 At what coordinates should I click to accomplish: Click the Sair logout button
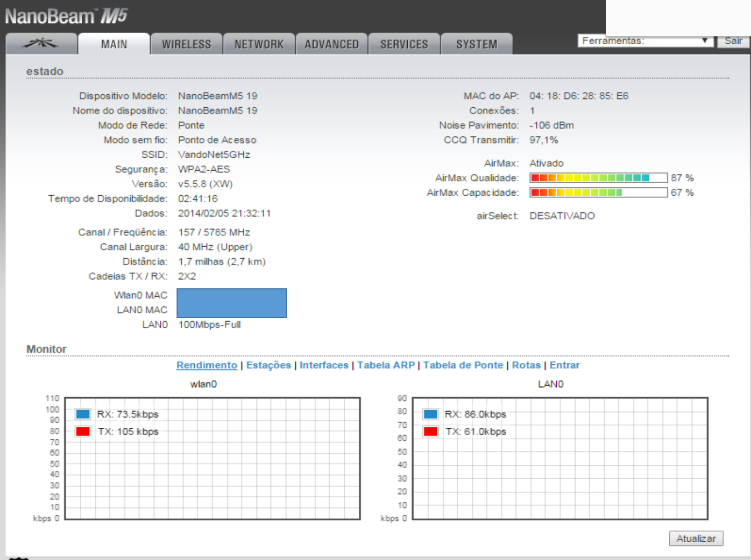tap(733, 41)
